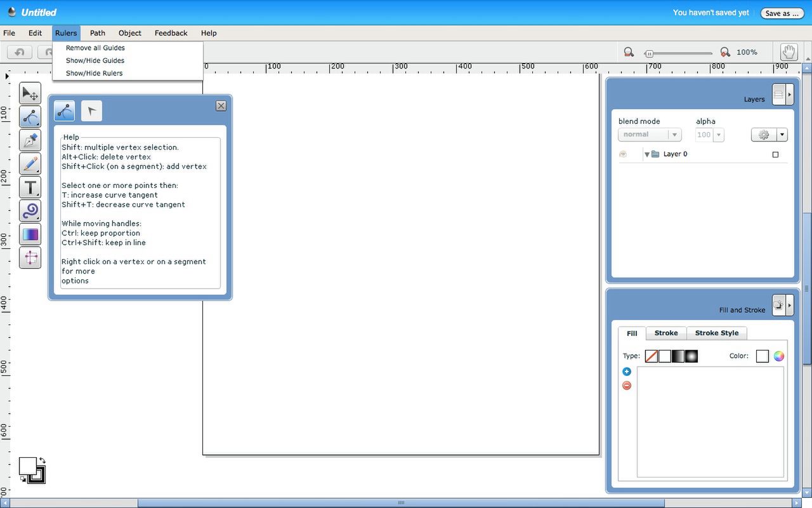
Task: Collapse Layer 0 tree arrow
Action: (646, 154)
